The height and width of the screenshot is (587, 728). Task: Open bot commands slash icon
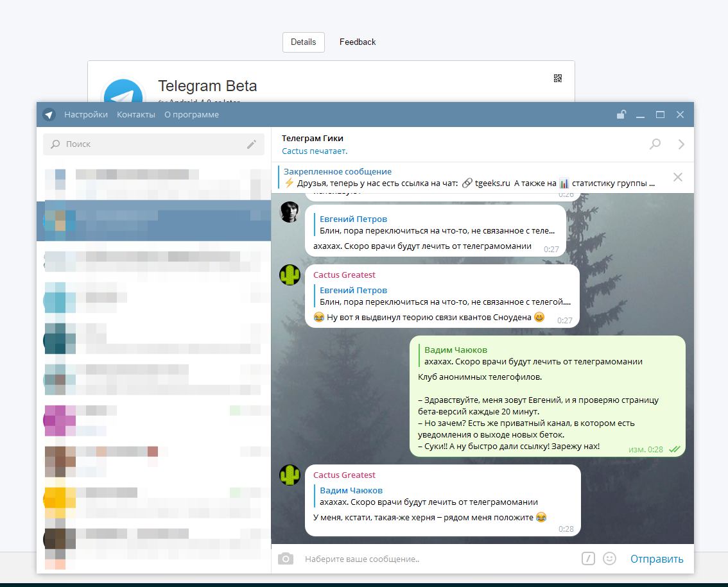(x=588, y=559)
